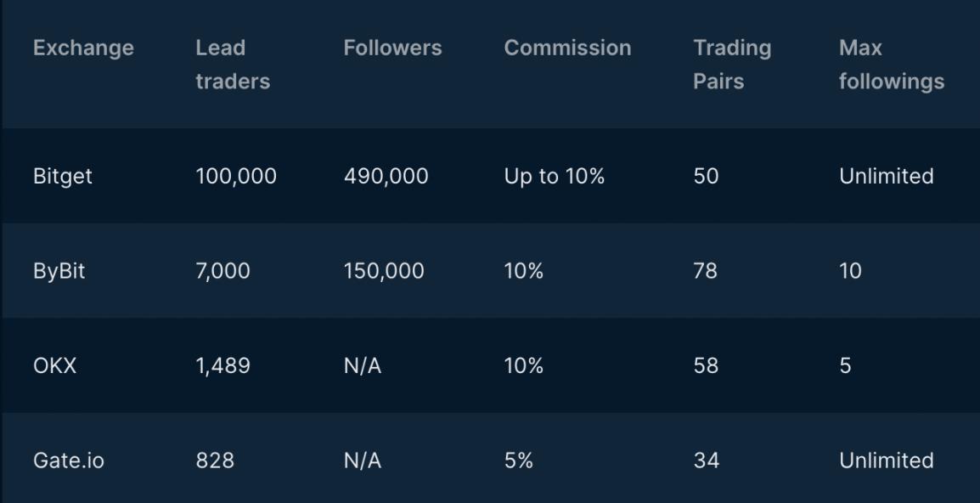The height and width of the screenshot is (503, 980).
Task: Click the Lead traders column header
Action: [x=232, y=65]
